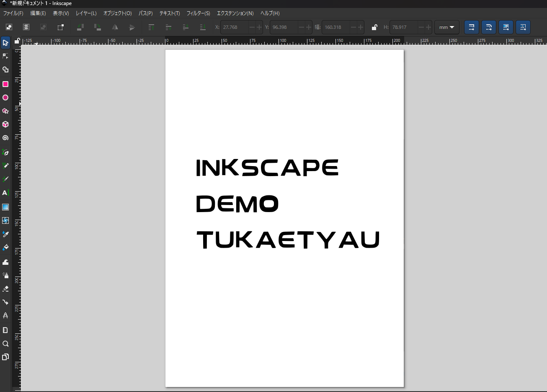Select the Spray tool

pos(5,275)
